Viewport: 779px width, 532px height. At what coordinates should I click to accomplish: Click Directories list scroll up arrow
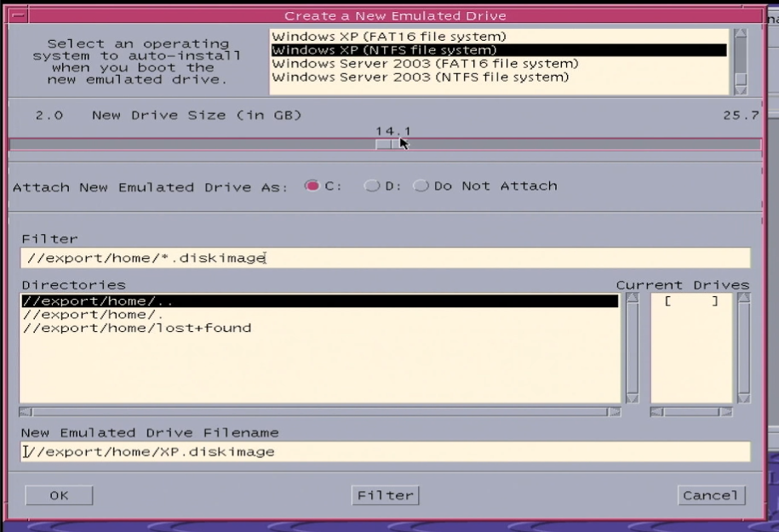[x=632, y=298]
